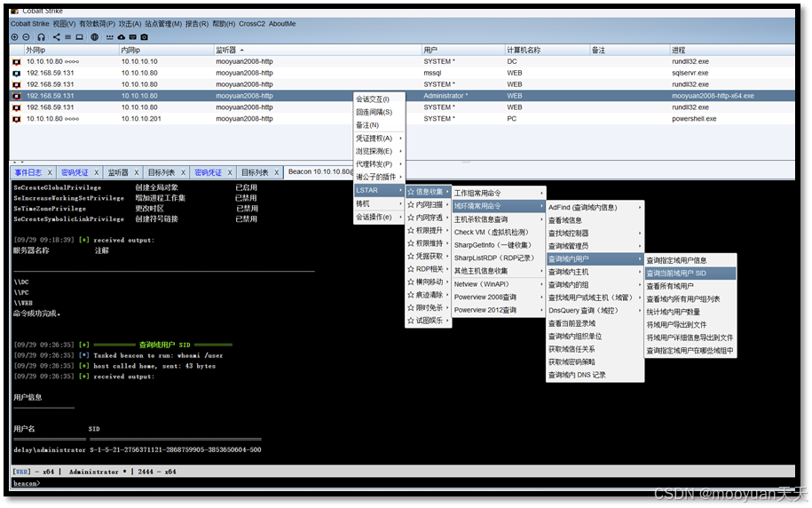Expand the 会话操作(e) submenu
Viewport: 812px width, 508px height.
(379, 217)
